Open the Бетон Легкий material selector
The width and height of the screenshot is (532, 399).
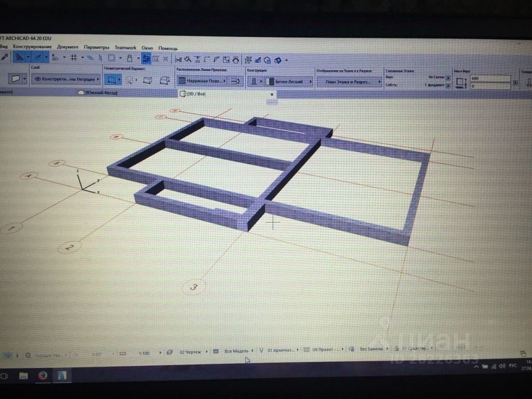point(288,82)
